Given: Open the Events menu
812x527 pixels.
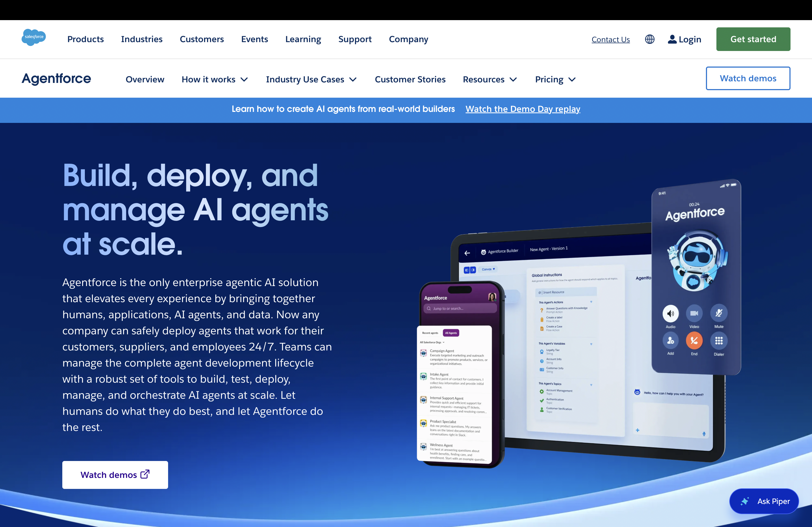Looking at the screenshot, I should tap(255, 39).
